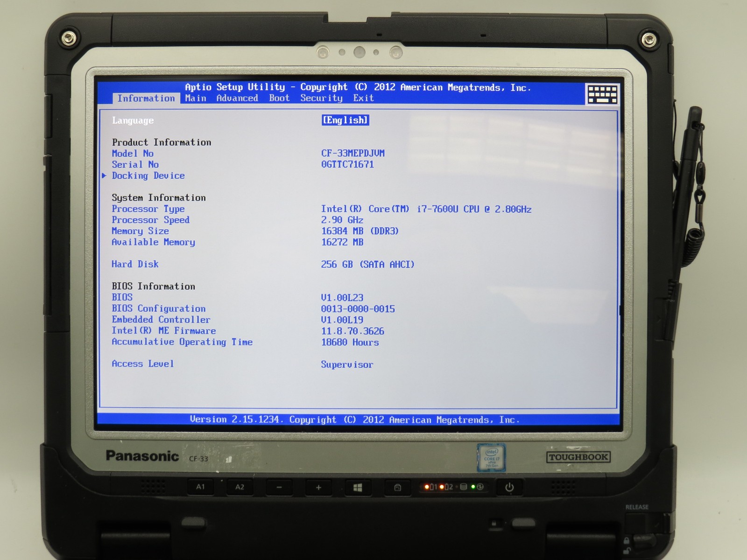Tap the A1 hardware button
Image resolution: width=747 pixels, height=560 pixels.
coord(201,487)
